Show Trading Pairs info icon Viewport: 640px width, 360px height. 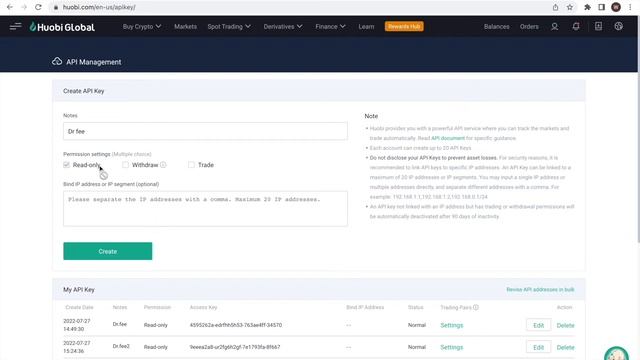point(476,307)
